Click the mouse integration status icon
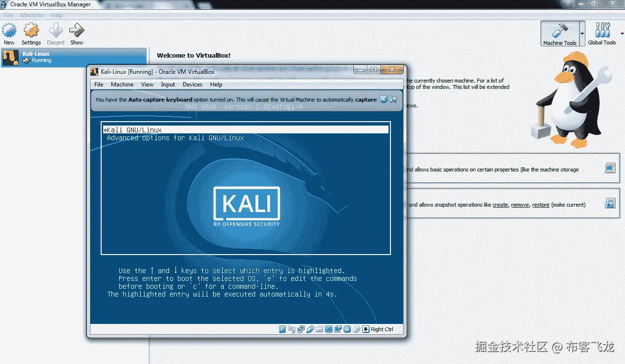 pyautogui.click(x=357, y=329)
